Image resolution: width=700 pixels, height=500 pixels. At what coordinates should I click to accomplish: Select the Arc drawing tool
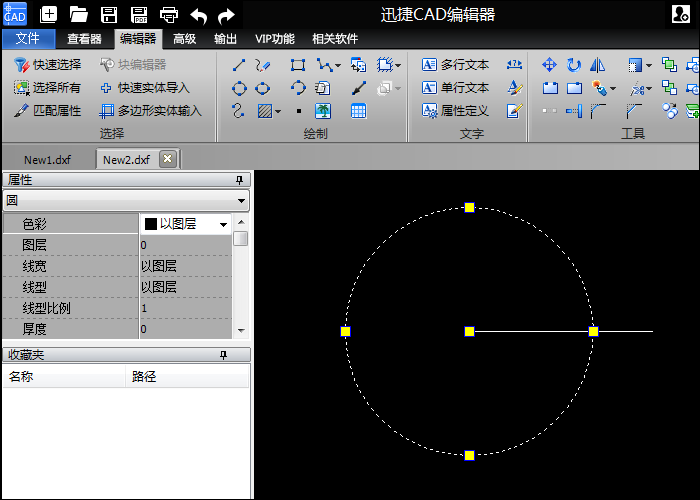pos(298,88)
